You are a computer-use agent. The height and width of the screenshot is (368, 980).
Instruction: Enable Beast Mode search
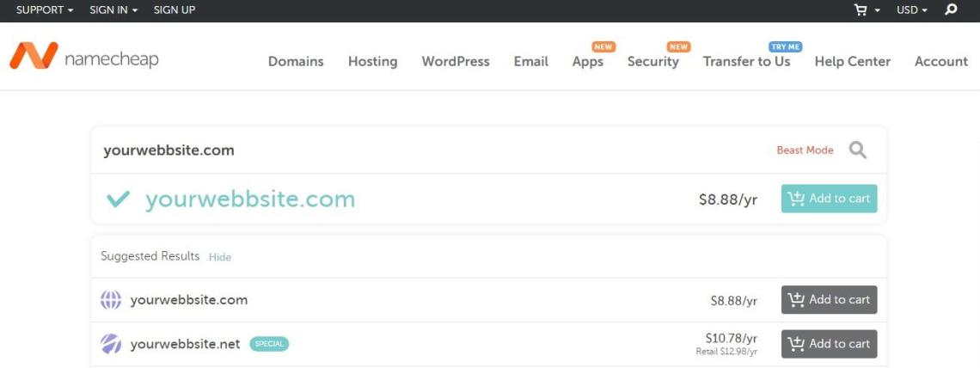805,150
